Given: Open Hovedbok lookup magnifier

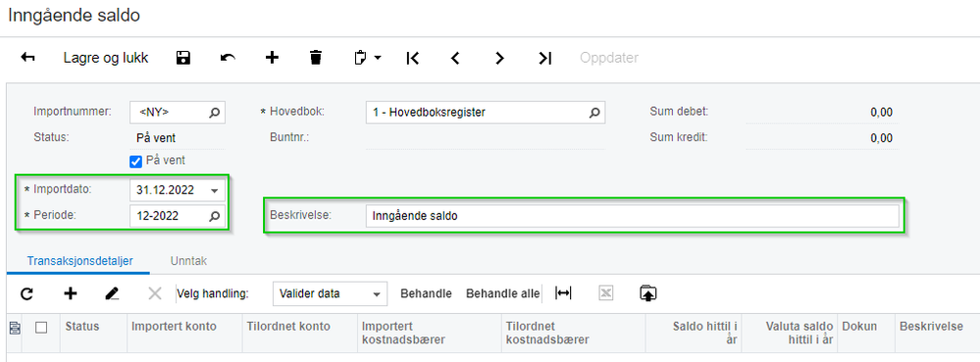Looking at the screenshot, I should click(x=594, y=113).
